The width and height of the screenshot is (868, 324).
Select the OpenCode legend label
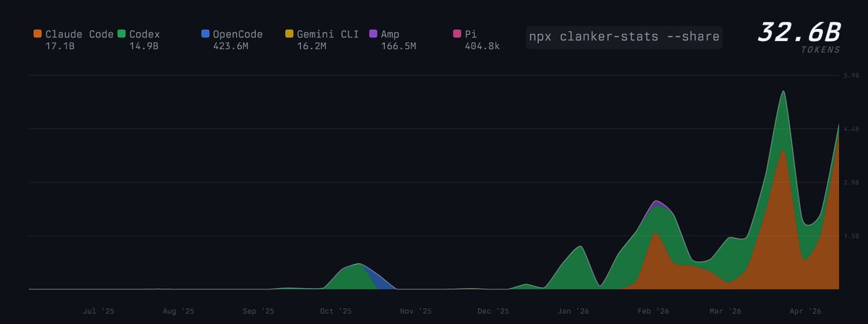[238, 34]
